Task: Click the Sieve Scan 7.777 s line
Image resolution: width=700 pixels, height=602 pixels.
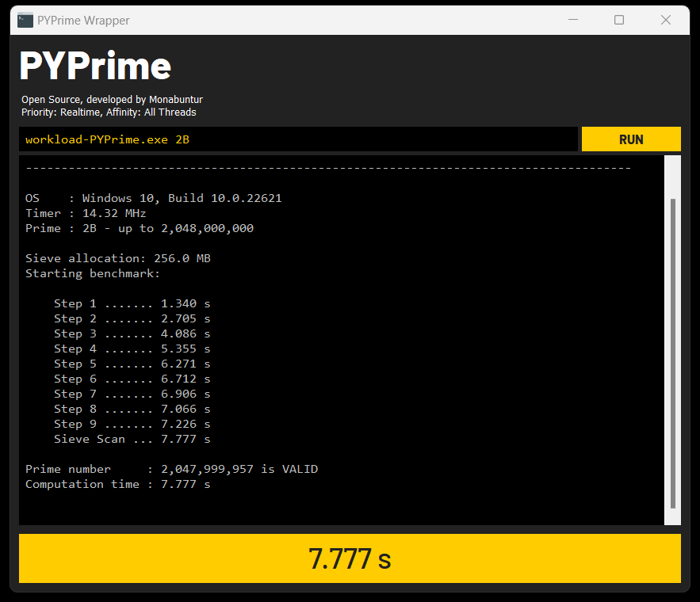Action: click(x=132, y=440)
